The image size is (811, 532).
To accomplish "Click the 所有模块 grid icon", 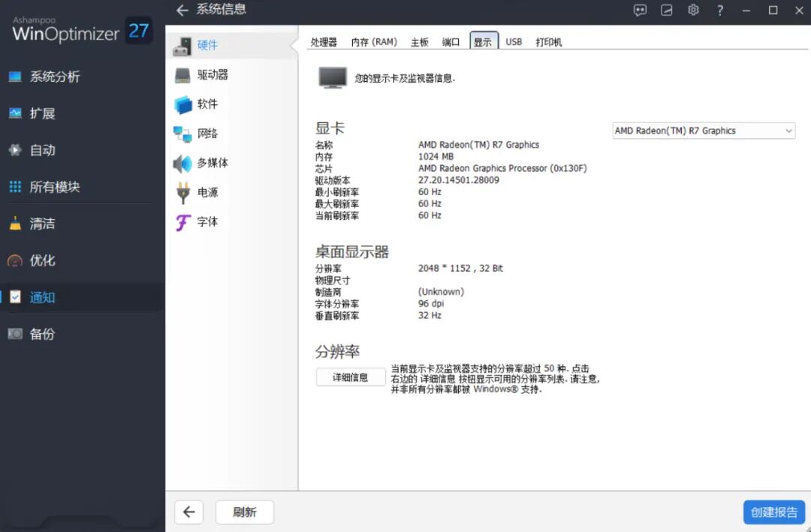I will pos(15,187).
